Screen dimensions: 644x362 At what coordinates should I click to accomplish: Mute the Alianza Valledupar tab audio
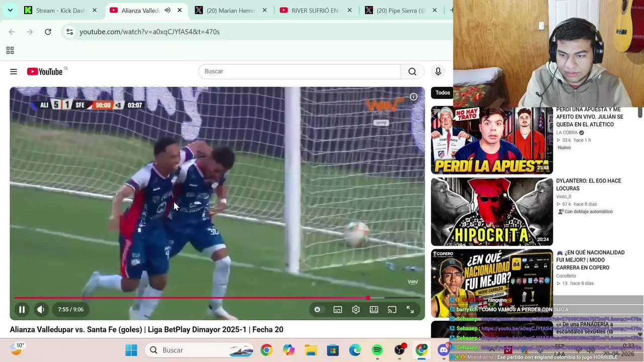tap(168, 10)
